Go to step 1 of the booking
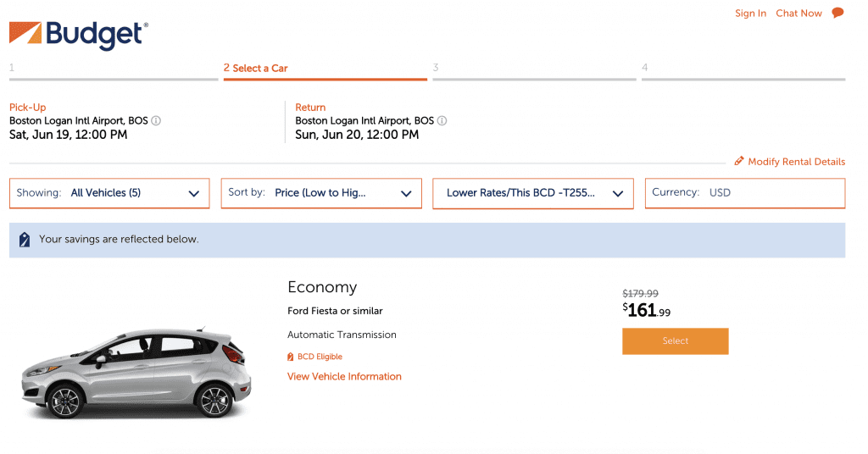Image resolution: width=868 pixels, height=454 pixels. (114, 71)
